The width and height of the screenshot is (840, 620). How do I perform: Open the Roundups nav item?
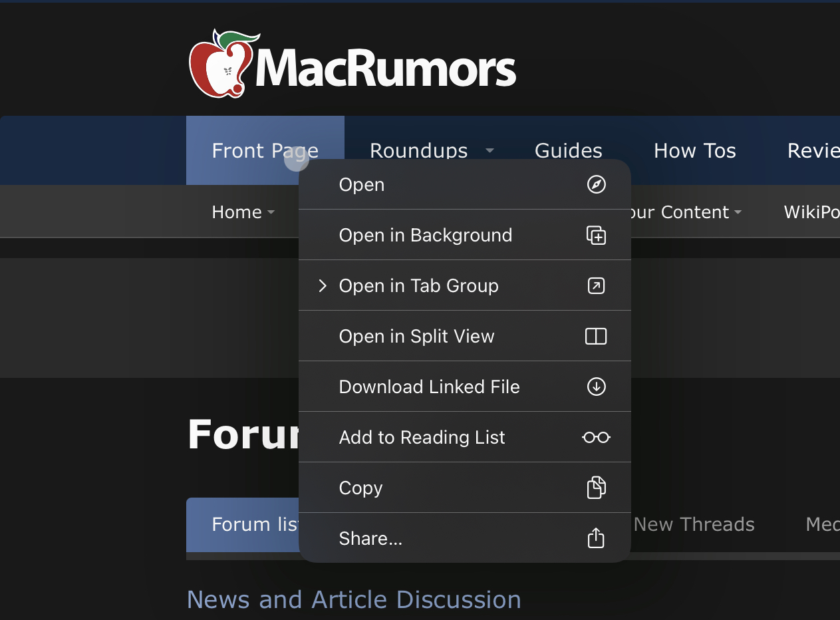pyautogui.click(x=419, y=150)
